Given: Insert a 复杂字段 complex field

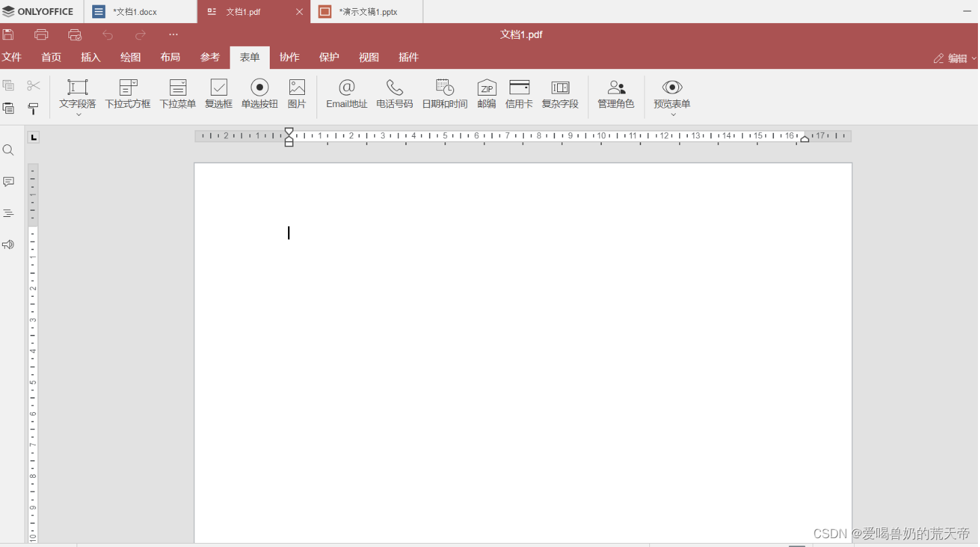Looking at the screenshot, I should (x=560, y=94).
